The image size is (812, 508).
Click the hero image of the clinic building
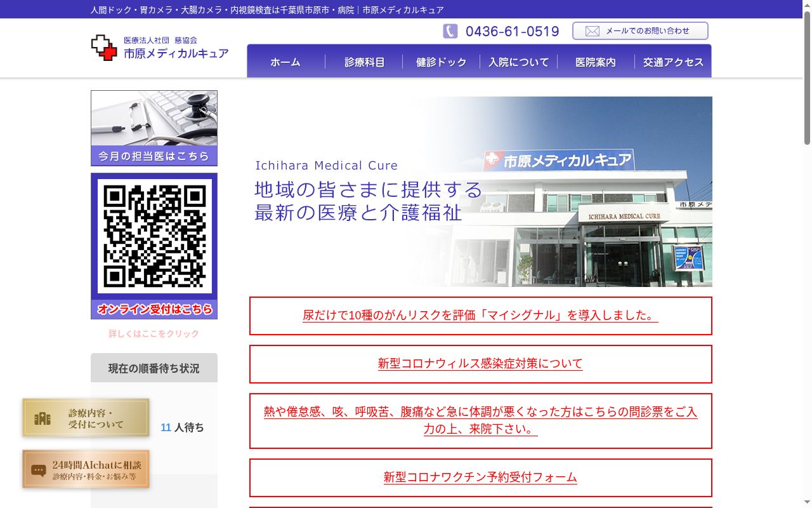point(481,192)
